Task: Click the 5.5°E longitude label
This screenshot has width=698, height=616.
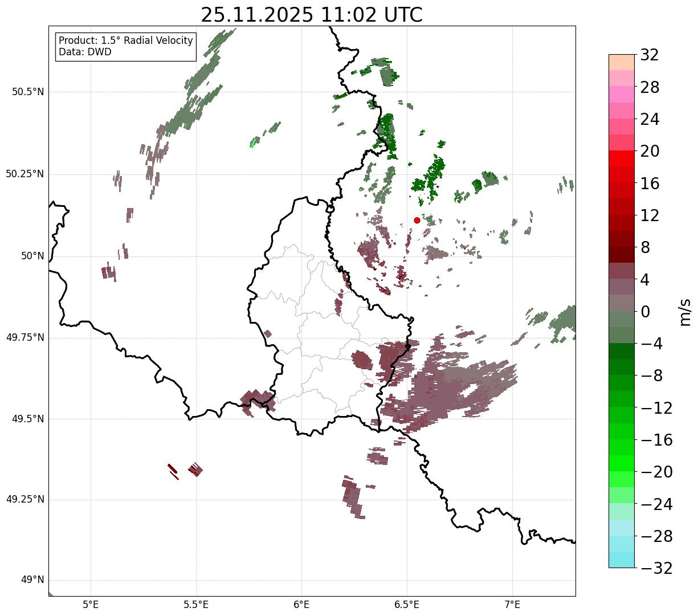Action: point(196,605)
